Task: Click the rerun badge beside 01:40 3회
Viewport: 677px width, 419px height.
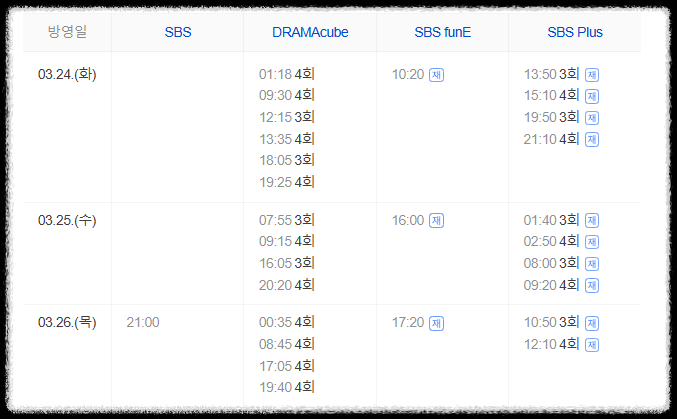Action: tap(592, 221)
